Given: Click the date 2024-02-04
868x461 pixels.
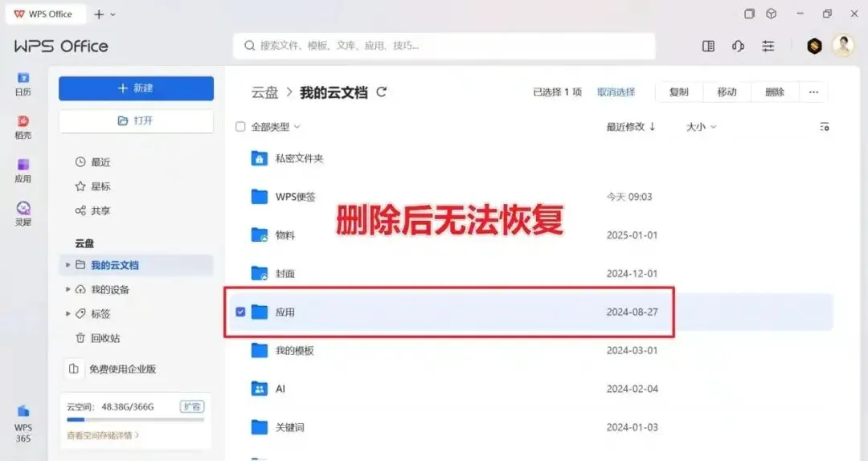Looking at the screenshot, I should tap(633, 389).
